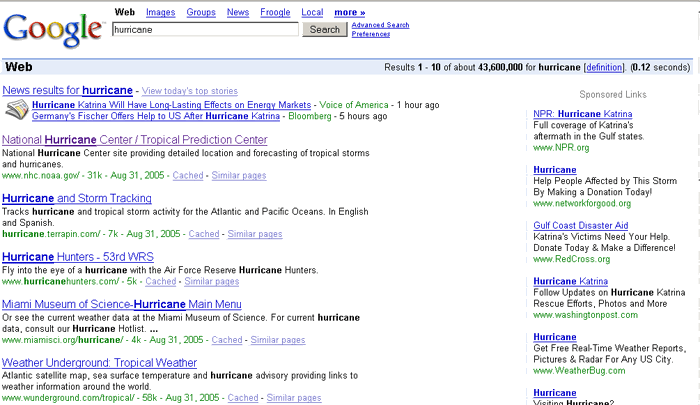
Task: Open Miami Museum of Science Hurricane result
Action: [x=121, y=304]
